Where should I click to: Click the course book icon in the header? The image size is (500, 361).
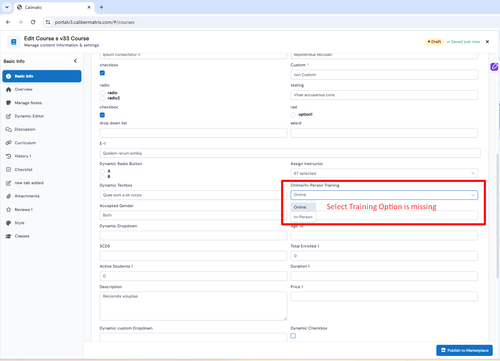[13, 42]
